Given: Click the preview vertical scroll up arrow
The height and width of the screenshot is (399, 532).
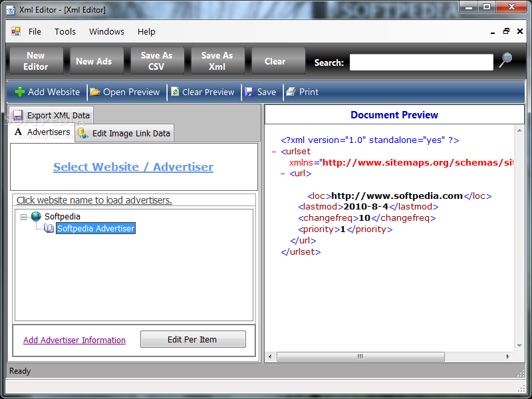Looking at the screenshot, I should click(519, 130).
